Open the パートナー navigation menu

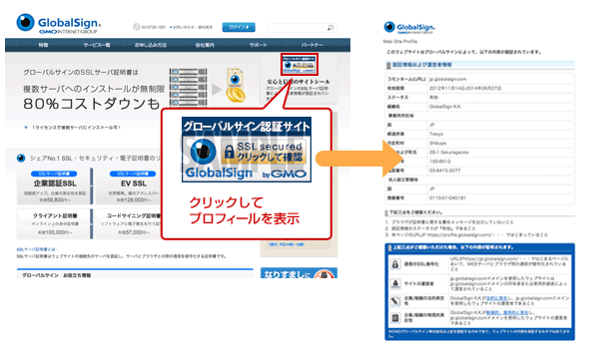312,45
